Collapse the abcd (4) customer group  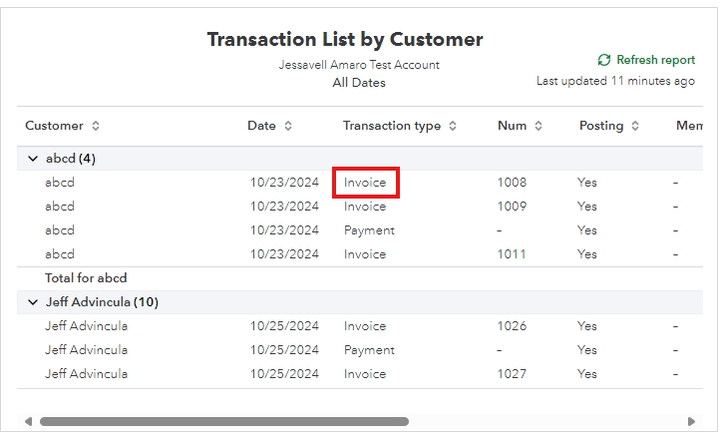pyautogui.click(x=33, y=159)
